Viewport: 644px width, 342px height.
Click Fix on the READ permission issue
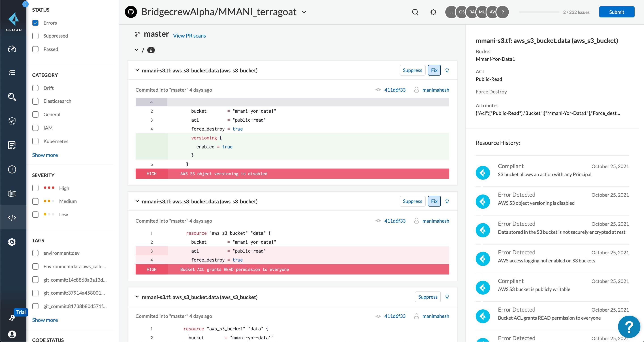point(434,201)
